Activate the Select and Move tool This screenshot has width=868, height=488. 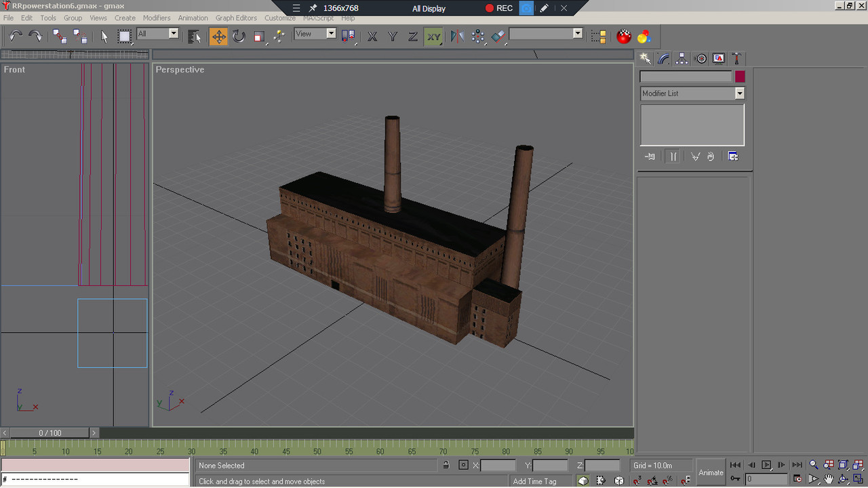coord(218,36)
